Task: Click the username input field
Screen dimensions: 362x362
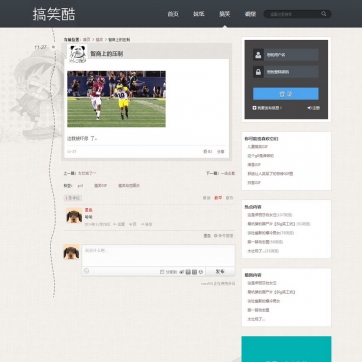Action: [x=291, y=55]
